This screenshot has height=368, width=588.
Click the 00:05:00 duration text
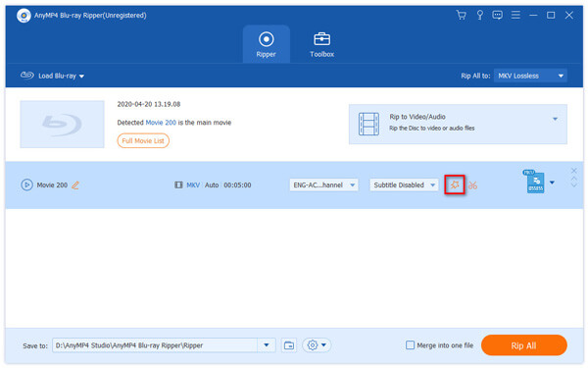(237, 185)
